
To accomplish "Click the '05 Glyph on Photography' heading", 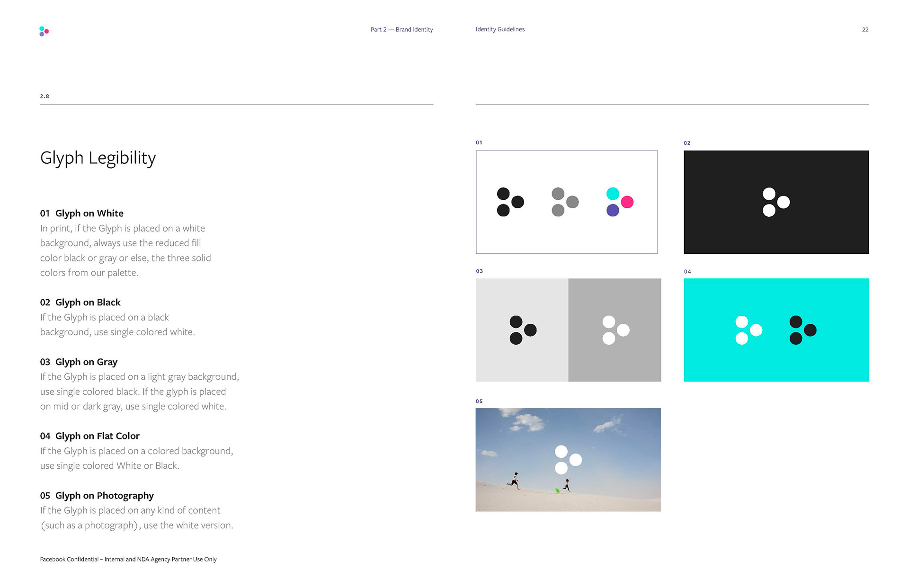I will tap(97, 496).
